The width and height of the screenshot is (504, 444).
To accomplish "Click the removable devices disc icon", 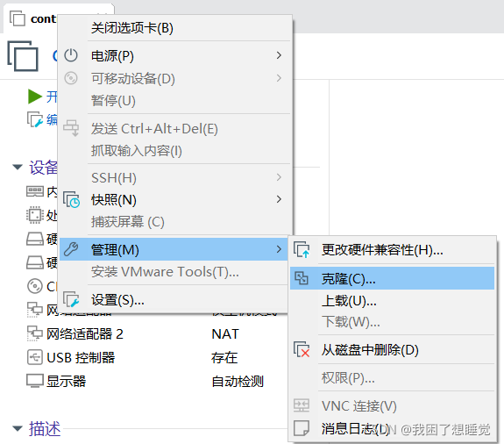I will coord(71,78).
